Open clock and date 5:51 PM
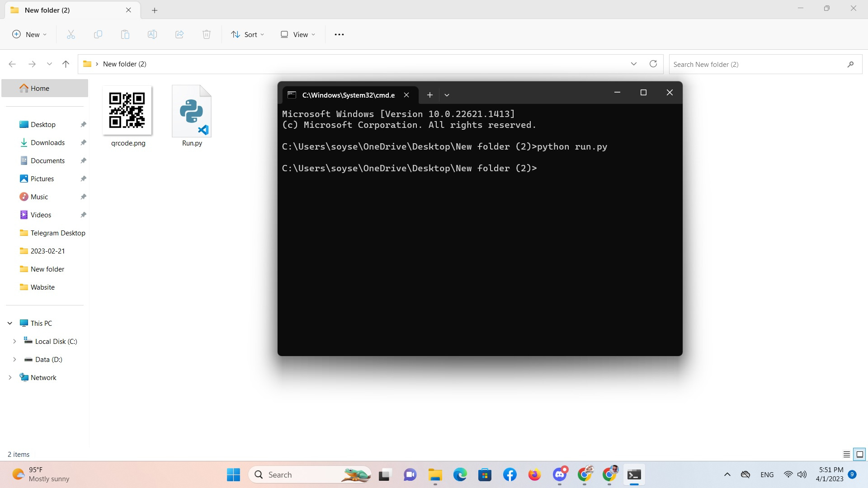 (830, 474)
